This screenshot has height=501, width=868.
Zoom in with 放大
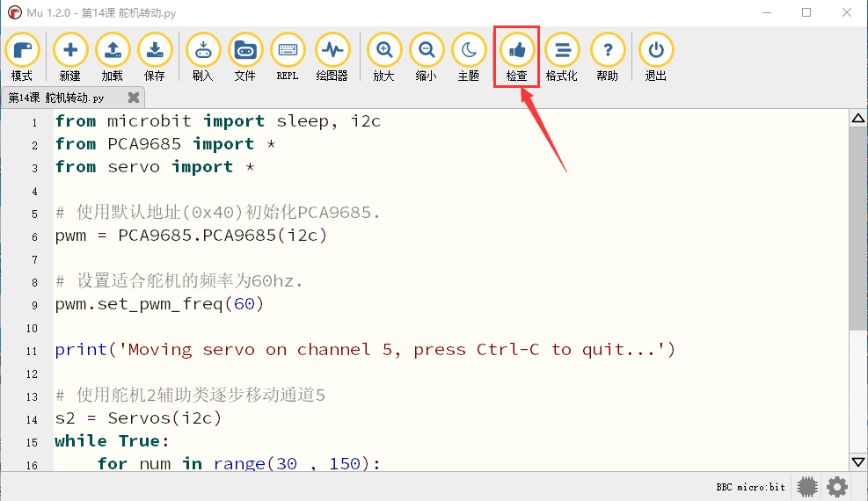click(384, 57)
